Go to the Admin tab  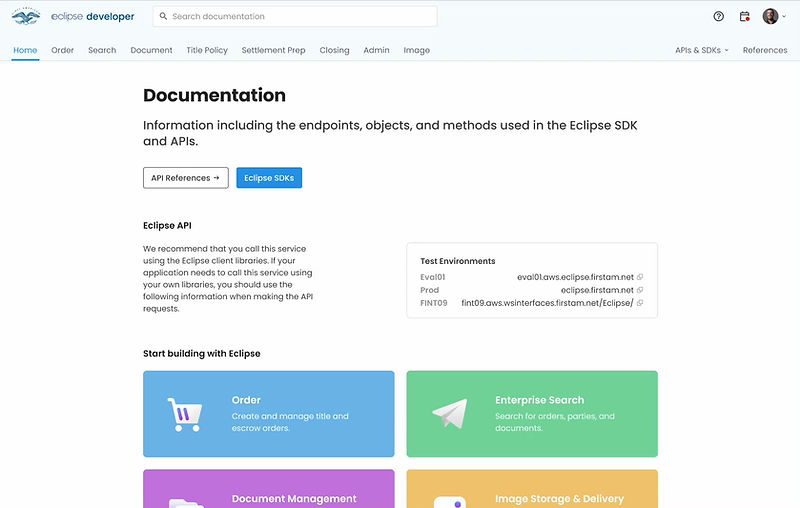[x=376, y=50]
